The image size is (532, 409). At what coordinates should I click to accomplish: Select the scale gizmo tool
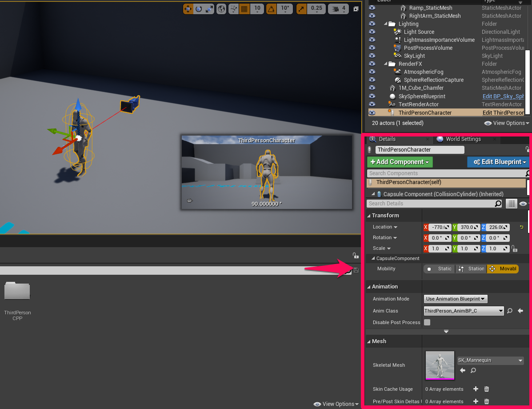coord(209,9)
